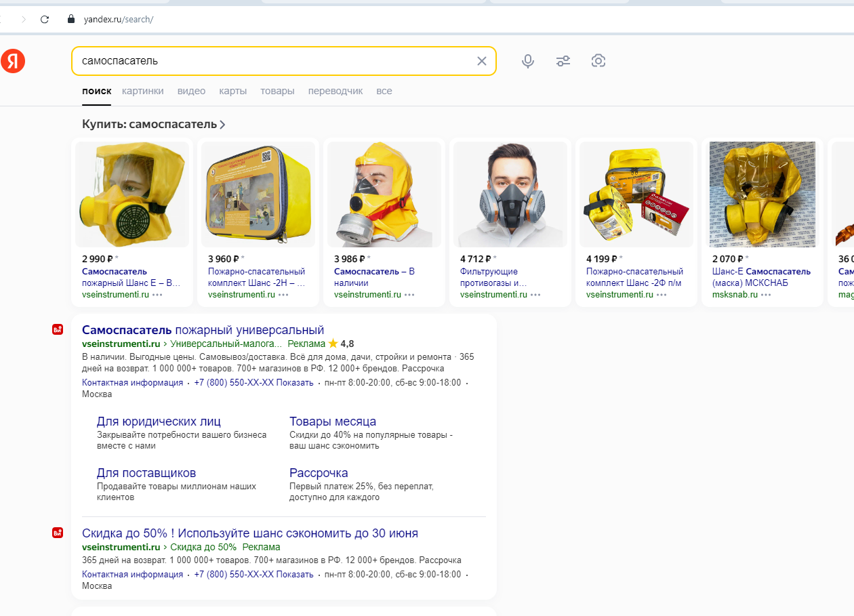854x616 pixels.
Task: Click the msksnab.ru domain text
Action: tap(735, 295)
